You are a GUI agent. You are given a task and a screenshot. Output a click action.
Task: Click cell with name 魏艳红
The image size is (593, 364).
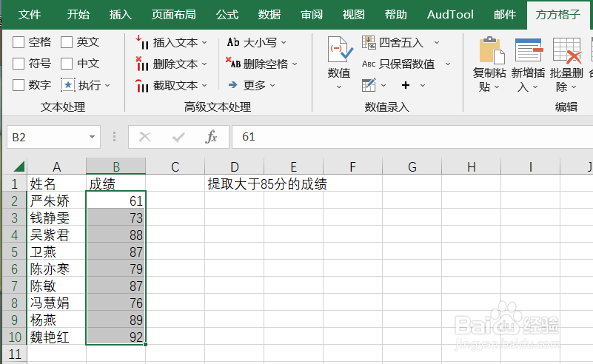[57, 337]
